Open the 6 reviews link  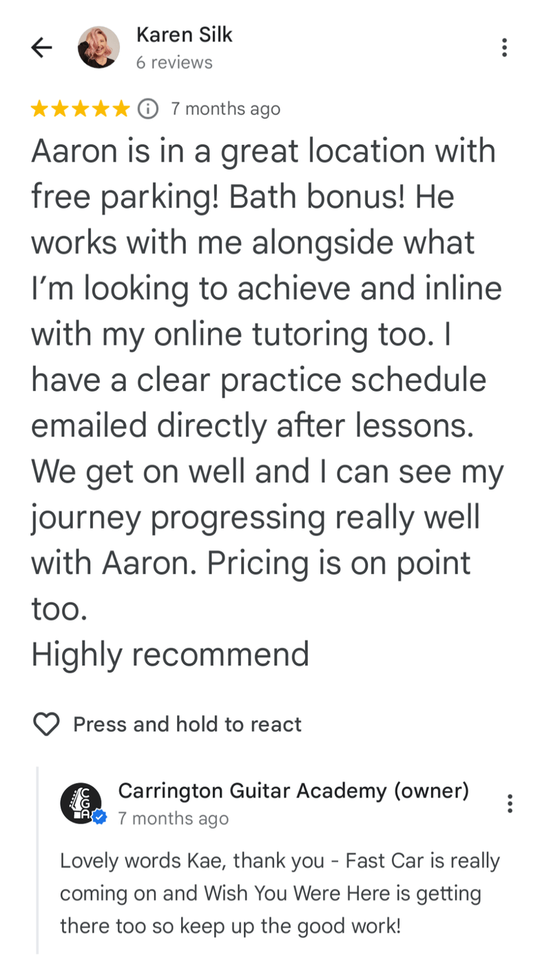[x=175, y=62]
